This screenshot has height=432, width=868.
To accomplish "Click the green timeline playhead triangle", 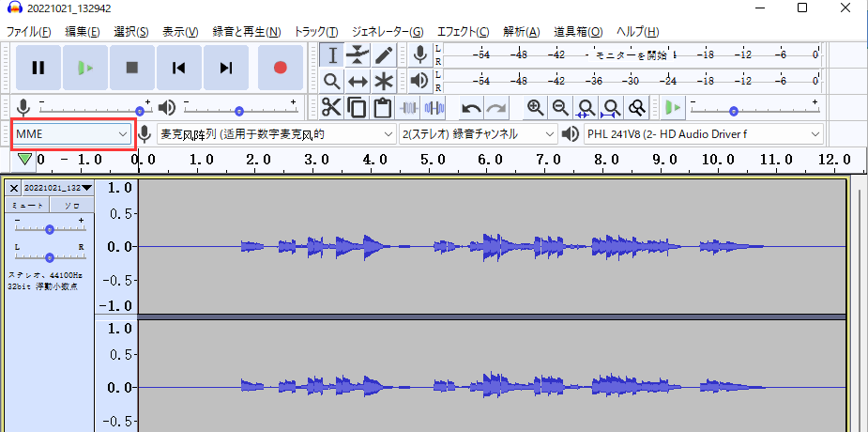I will click(24, 160).
